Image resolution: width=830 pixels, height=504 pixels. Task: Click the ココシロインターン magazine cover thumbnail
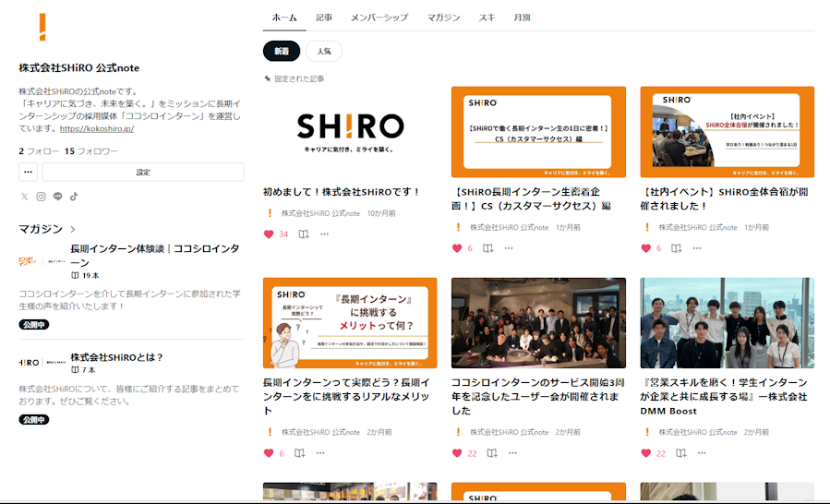42,261
